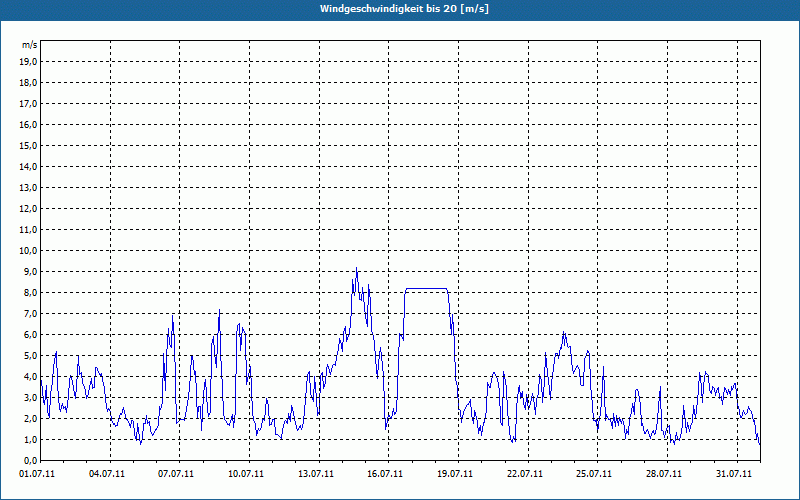Click the y-axis value 0,0

tap(30, 460)
